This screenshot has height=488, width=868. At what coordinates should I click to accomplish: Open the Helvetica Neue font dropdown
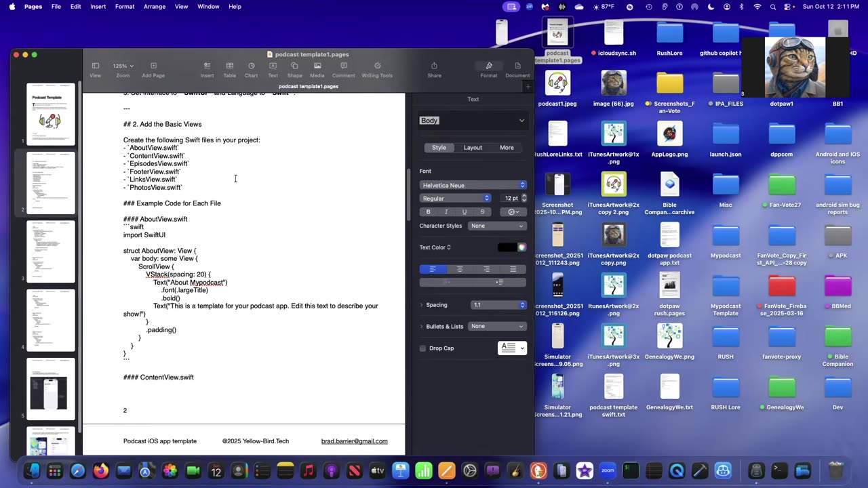473,185
